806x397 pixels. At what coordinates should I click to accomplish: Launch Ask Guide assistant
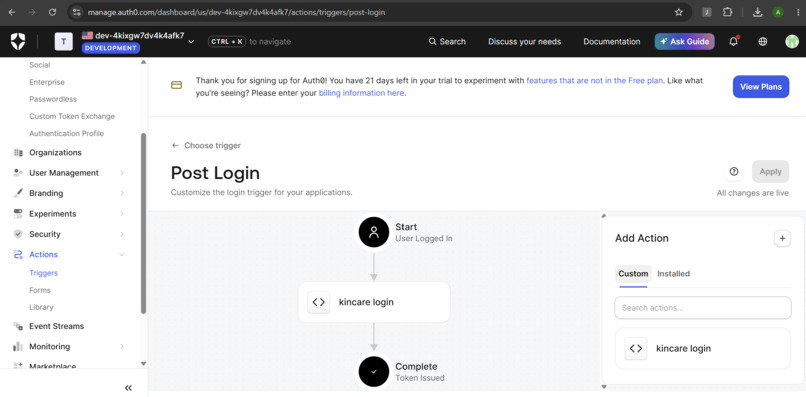click(x=684, y=42)
